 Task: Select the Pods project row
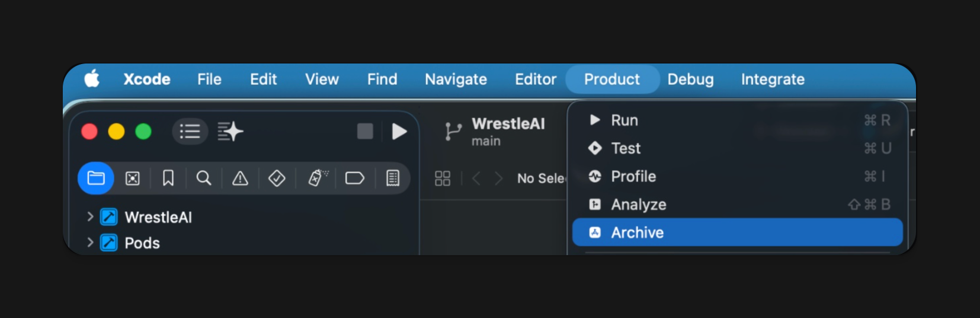[244, 243]
